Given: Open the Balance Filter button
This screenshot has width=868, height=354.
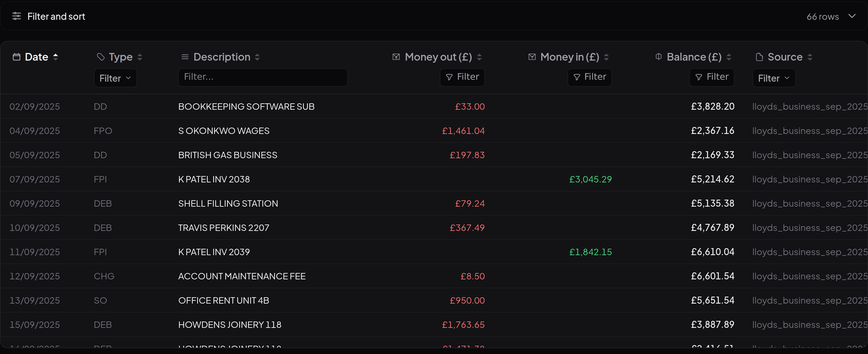Looking at the screenshot, I should point(712,77).
